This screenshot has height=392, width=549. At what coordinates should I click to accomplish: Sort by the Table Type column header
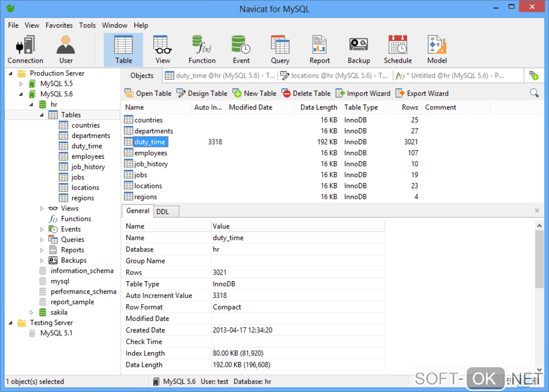coord(363,107)
